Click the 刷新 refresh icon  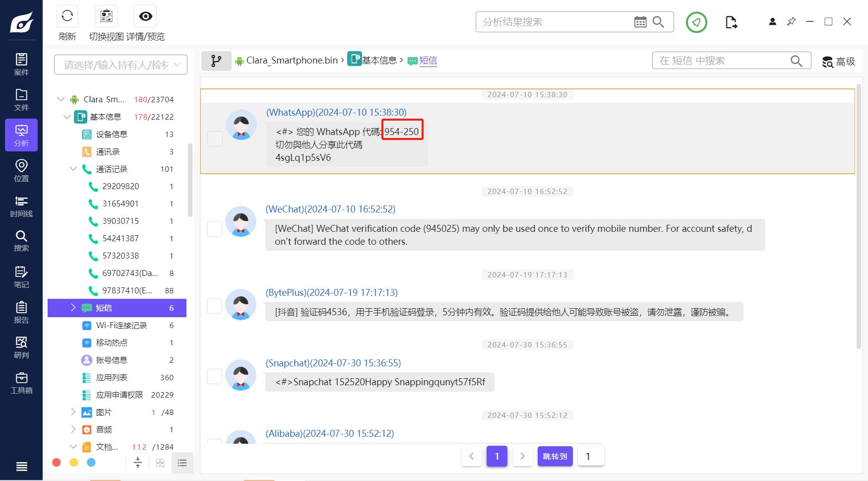click(67, 16)
